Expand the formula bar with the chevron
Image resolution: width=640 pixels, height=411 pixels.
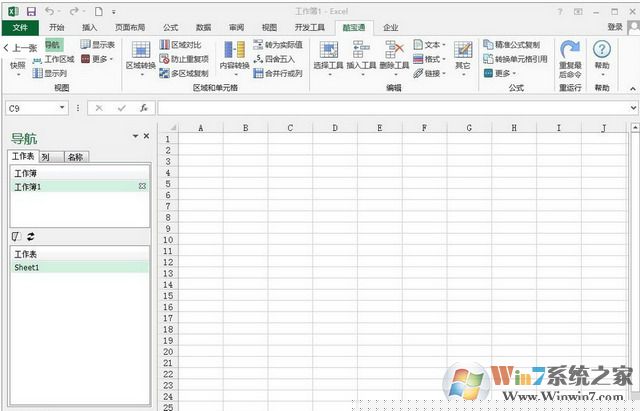tap(633, 108)
